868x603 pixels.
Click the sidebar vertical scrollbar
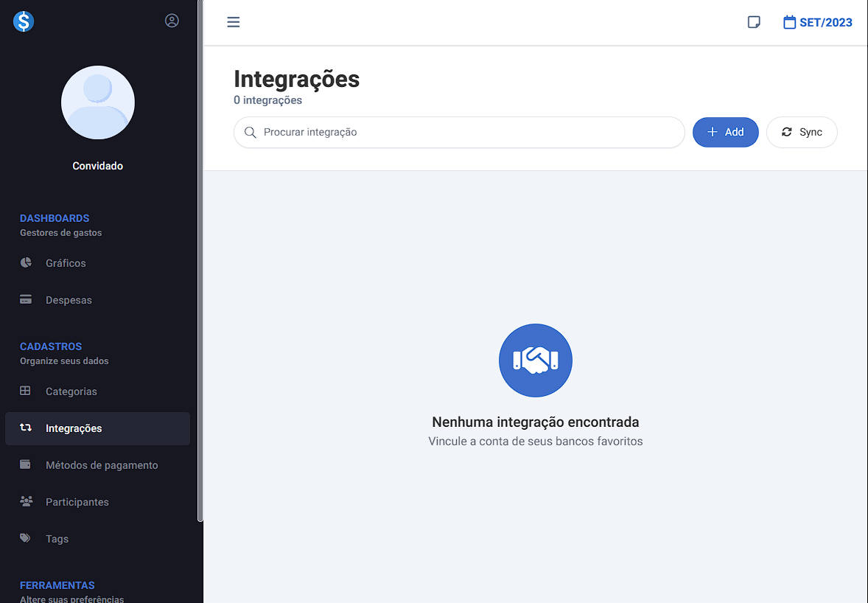tap(200, 258)
